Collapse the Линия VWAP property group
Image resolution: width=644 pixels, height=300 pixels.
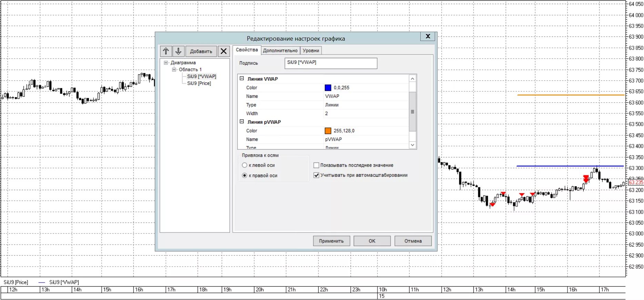(x=242, y=79)
